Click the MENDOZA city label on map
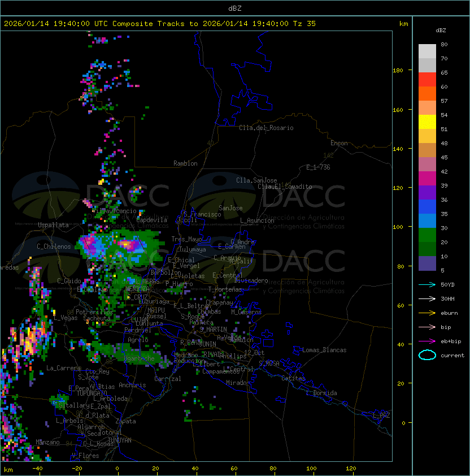 point(137,288)
